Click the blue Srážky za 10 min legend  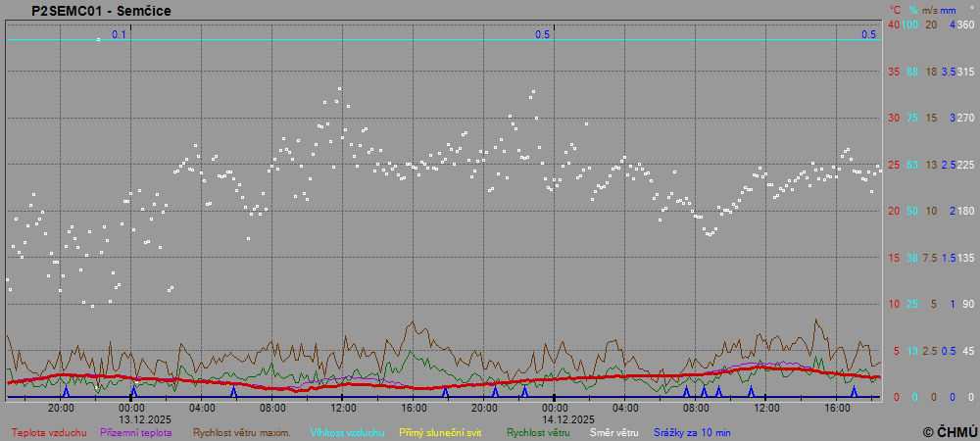click(x=692, y=432)
